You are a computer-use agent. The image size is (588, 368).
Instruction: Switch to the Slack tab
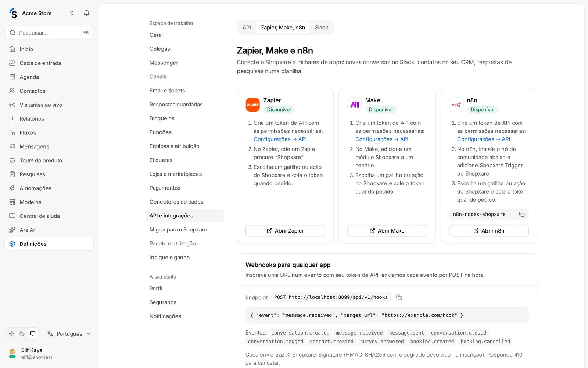point(322,28)
